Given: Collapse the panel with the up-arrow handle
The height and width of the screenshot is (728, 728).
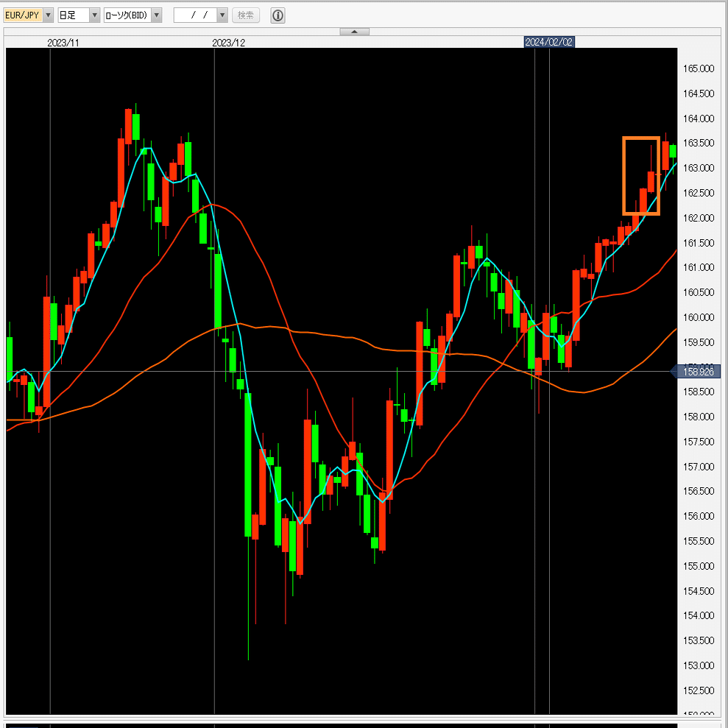Looking at the screenshot, I should click(354, 32).
